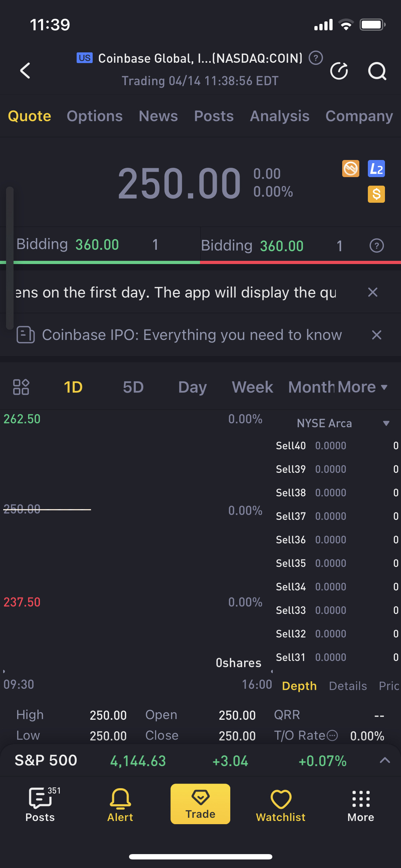
Task: Toggle Watchlist heart for COIN
Action: click(281, 804)
